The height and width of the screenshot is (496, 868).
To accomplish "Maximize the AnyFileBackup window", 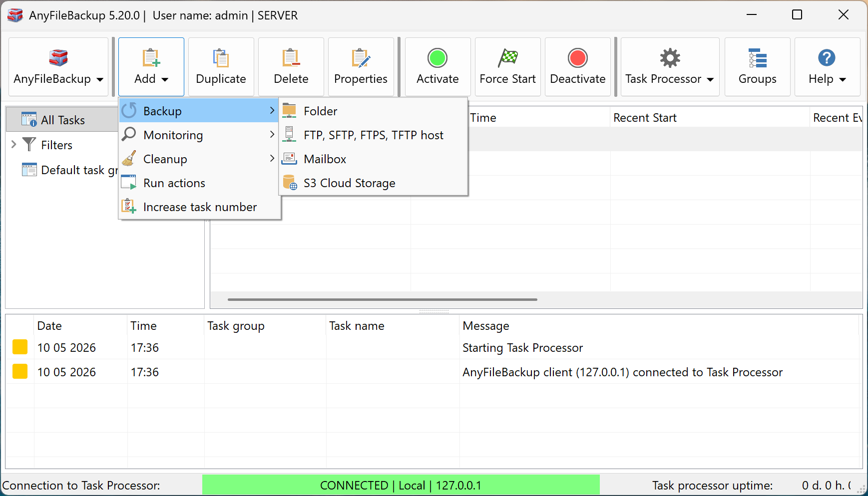I will 797,15.
